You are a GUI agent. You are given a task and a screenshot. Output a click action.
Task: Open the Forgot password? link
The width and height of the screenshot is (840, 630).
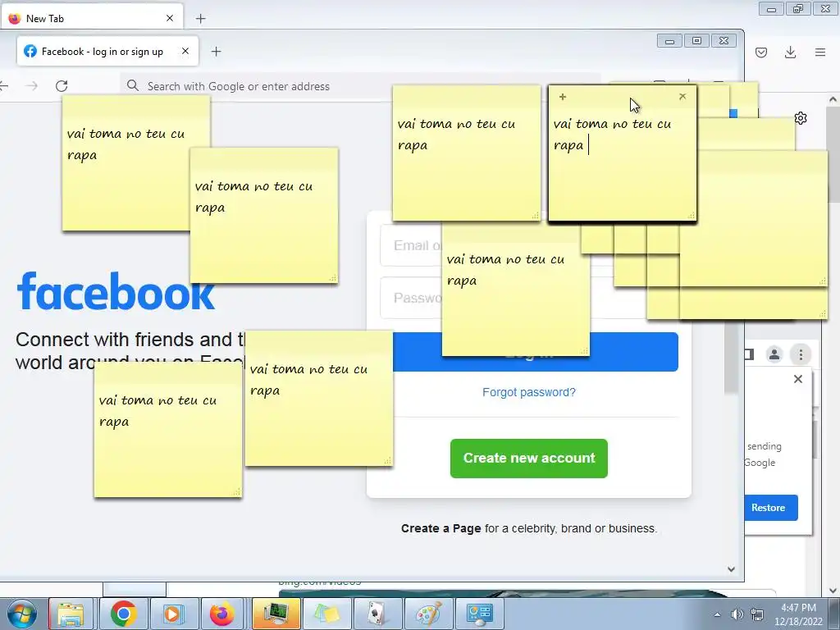click(529, 392)
